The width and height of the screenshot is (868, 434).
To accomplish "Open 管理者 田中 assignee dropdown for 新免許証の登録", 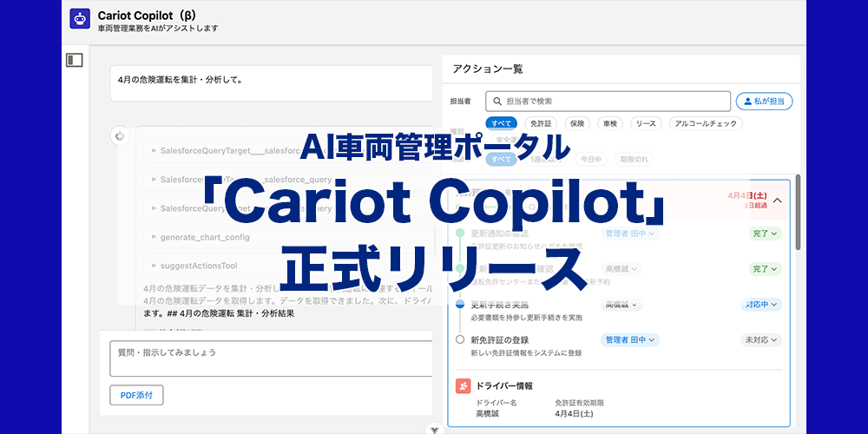I will pyautogui.click(x=630, y=340).
